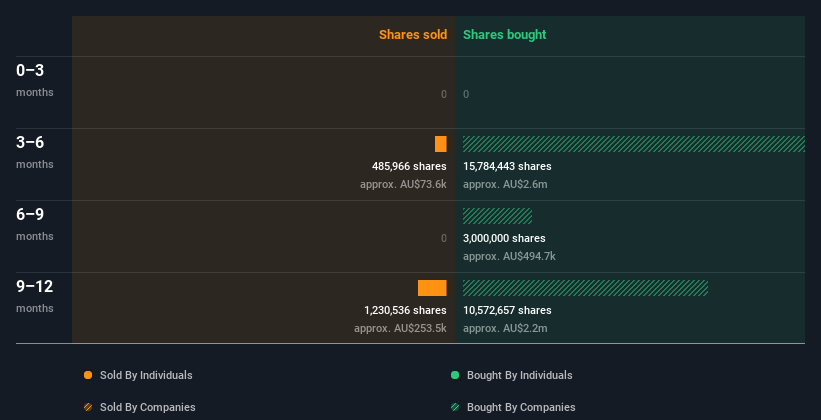Select the Sold By Companies legend label
Screen dimensions: 821x420
[x=148, y=407]
